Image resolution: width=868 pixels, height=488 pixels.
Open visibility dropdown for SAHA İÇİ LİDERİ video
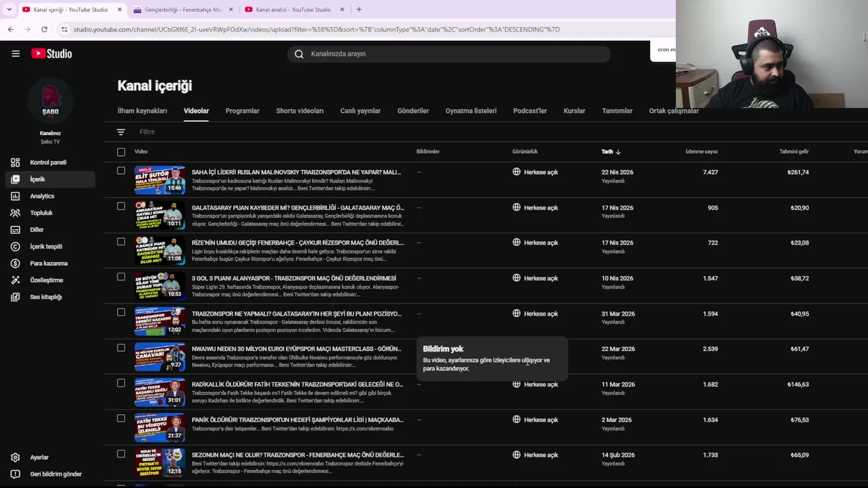point(536,172)
